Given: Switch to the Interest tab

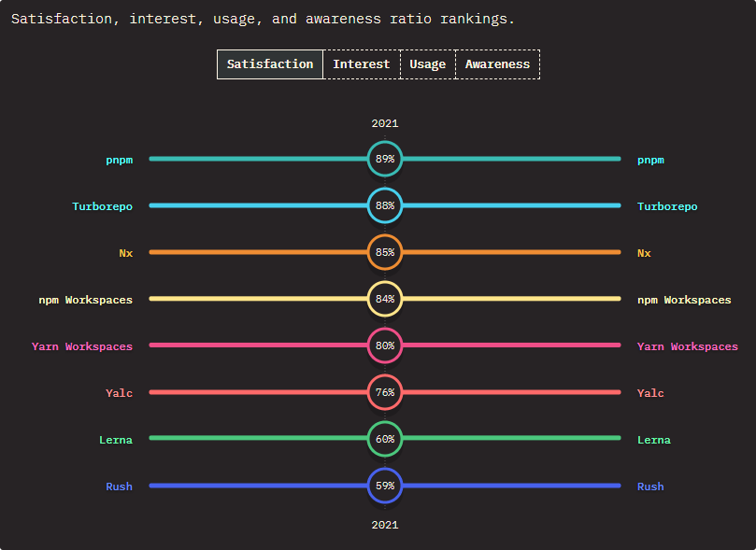Looking at the screenshot, I should click(x=362, y=64).
